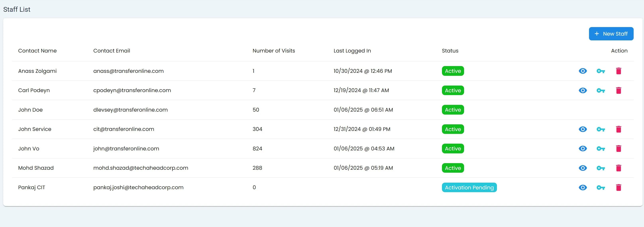
Task: Delete Mohd Shazad's row
Action: pos(618,168)
